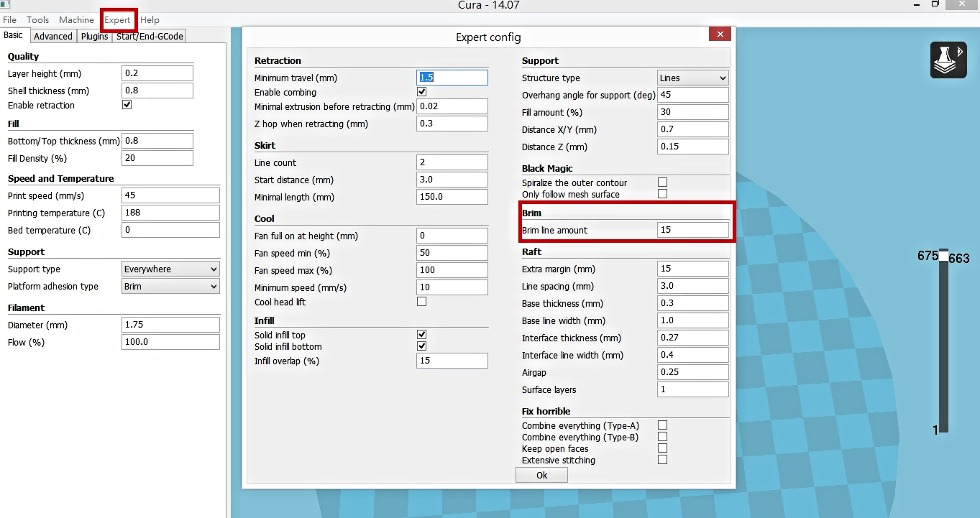Open the File menu
Image resolution: width=980 pixels, height=518 pixels.
tap(9, 20)
